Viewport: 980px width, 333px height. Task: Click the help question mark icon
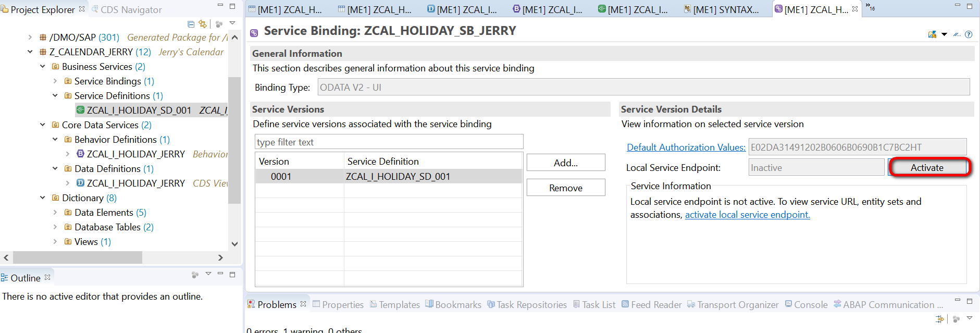969,34
